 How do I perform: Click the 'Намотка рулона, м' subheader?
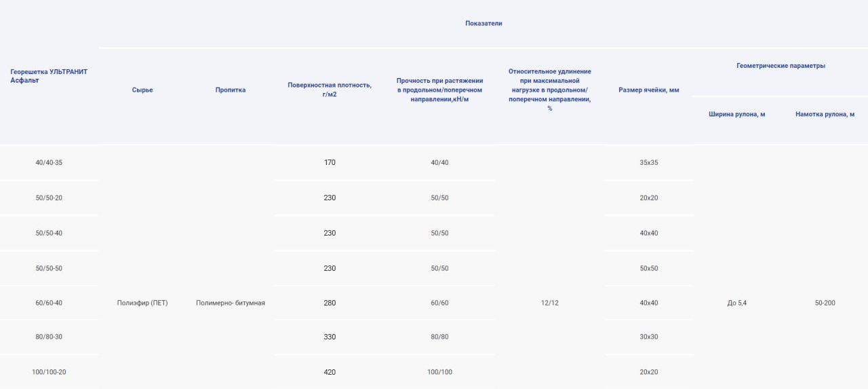click(825, 114)
